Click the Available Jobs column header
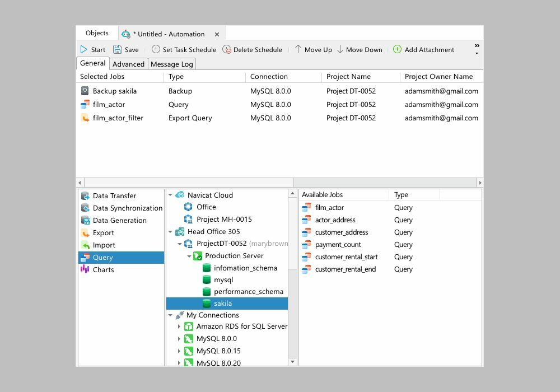The image size is (560, 392). (x=344, y=194)
